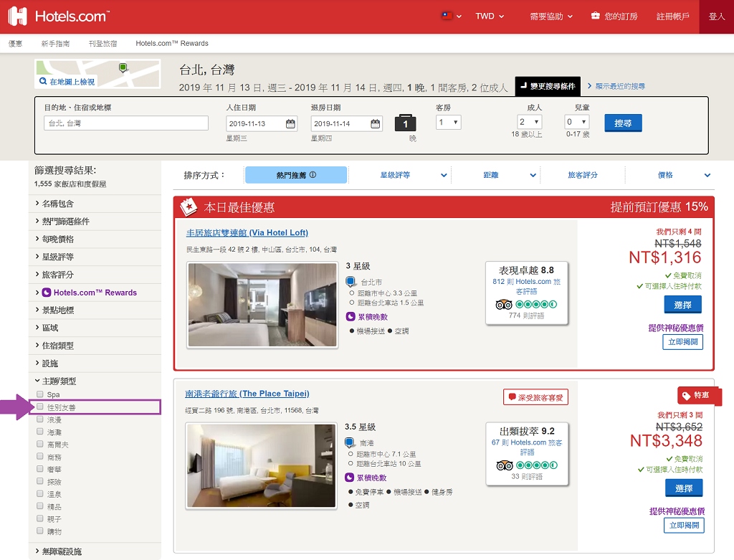734x560 pixels.
Task: Click the 台北市 map pin icon
Action: (x=350, y=282)
